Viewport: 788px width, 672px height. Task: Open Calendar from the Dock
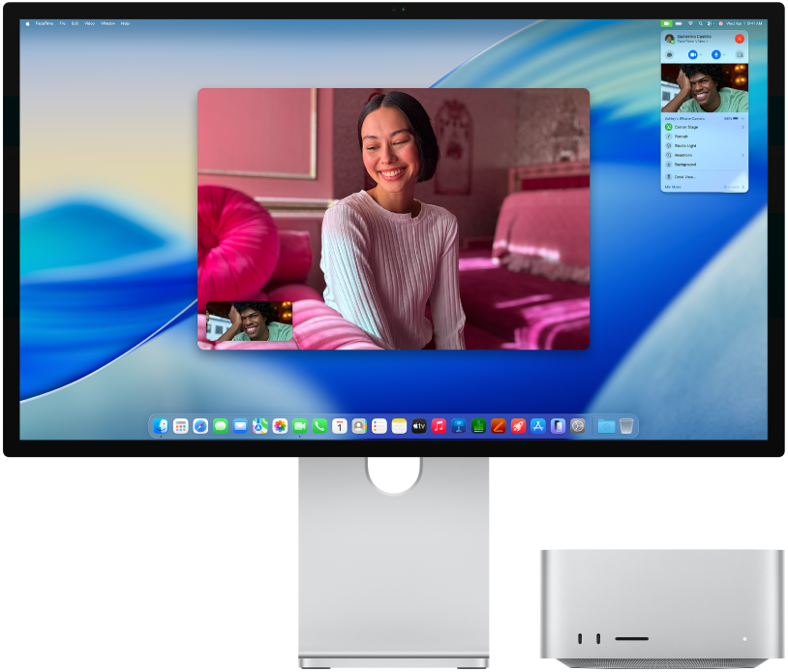point(339,424)
